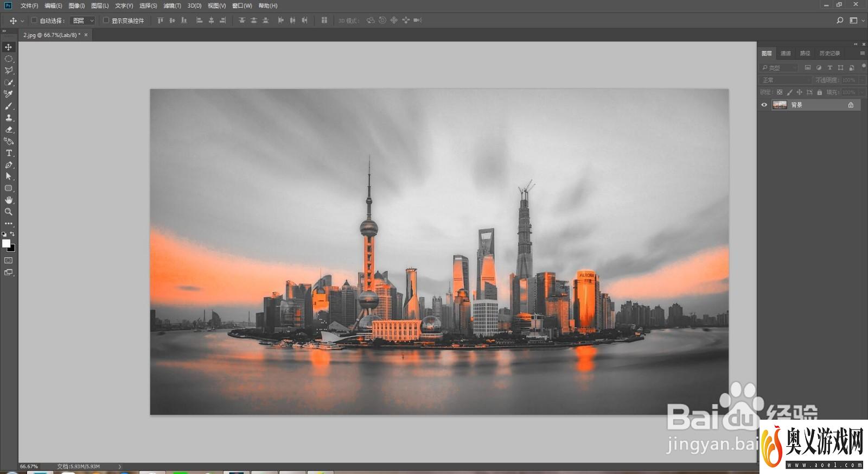Click the 背景 layer thumbnail
The image size is (868, 474).
pos(780,105)
